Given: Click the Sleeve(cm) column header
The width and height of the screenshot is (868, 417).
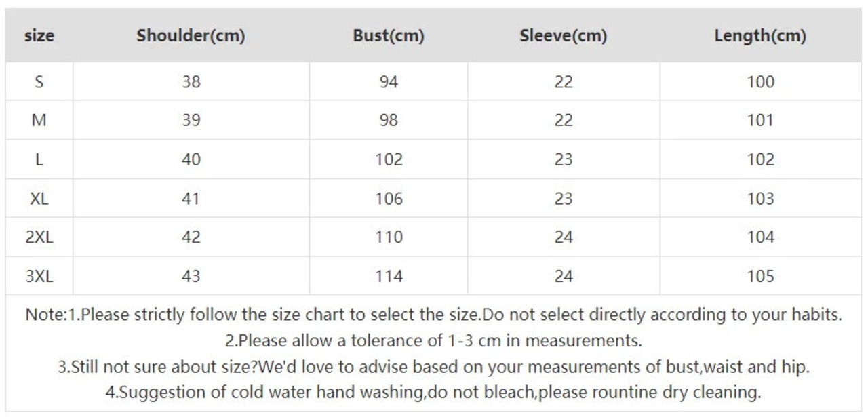Looking at the screenshot, I should click(x=564, y=36).
